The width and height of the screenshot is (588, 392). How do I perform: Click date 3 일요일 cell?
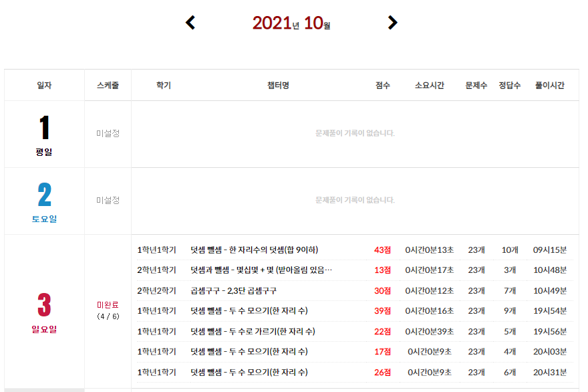point(44,312)
